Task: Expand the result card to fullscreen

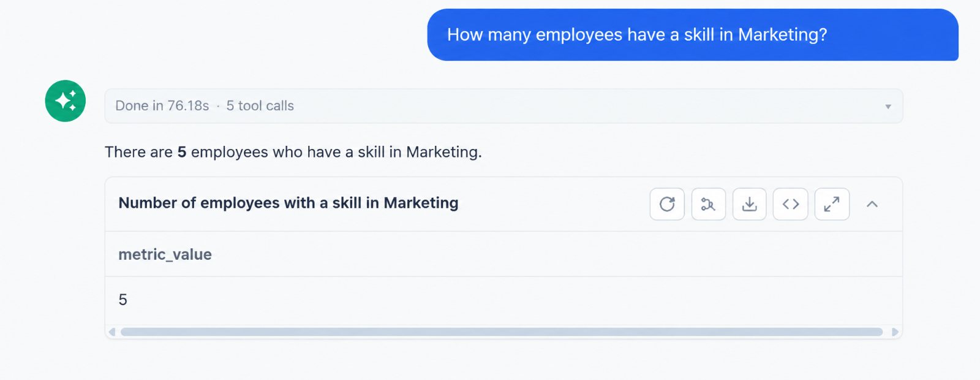Action: pos(832,204)
